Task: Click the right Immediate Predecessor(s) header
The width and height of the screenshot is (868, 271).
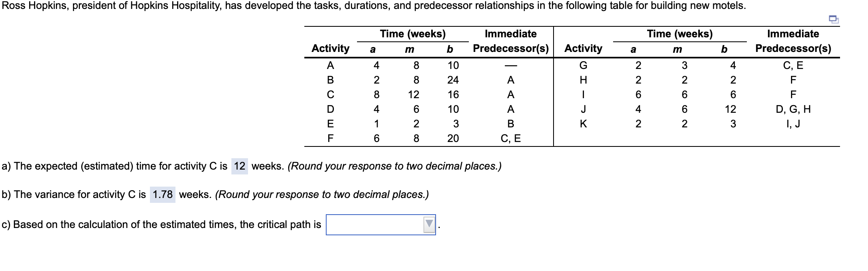Action: 793,41
